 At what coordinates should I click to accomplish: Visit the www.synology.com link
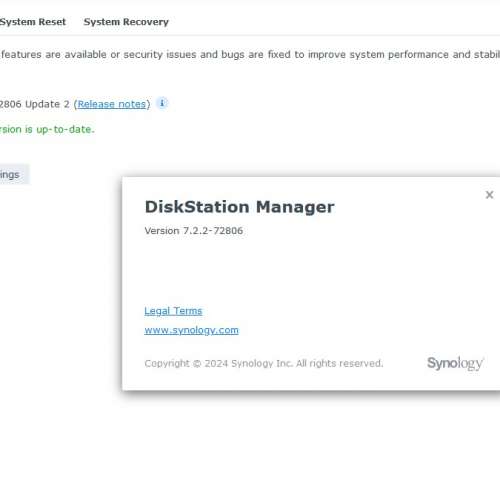(191, 330)
